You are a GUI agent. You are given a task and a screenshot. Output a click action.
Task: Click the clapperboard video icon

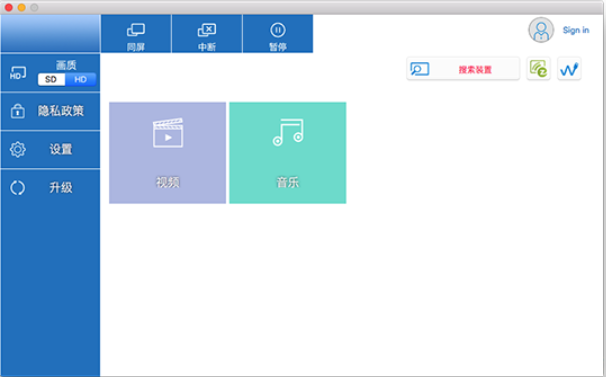(168, 133)
